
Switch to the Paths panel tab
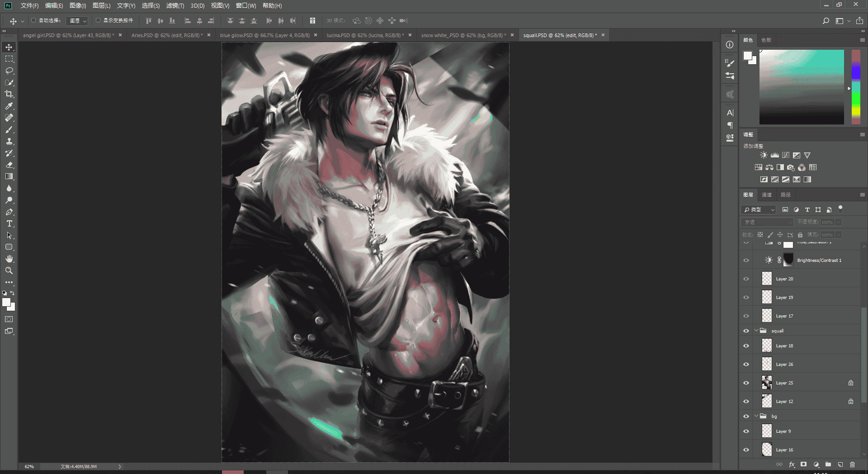click(786, 195)
